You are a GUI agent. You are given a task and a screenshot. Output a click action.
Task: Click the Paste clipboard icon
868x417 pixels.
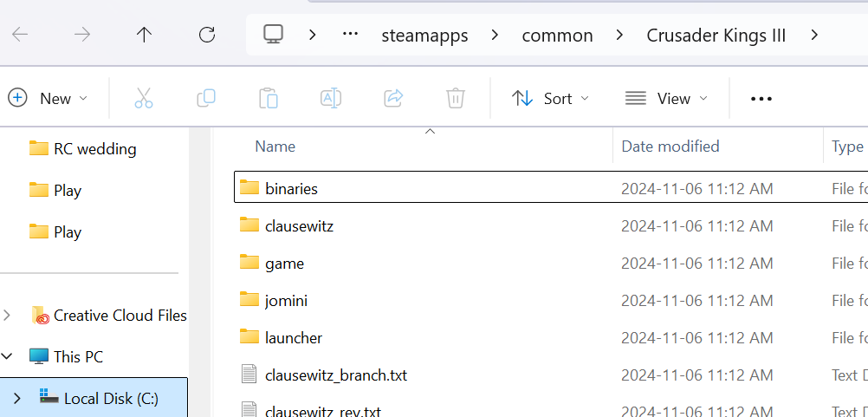point(269,98)
